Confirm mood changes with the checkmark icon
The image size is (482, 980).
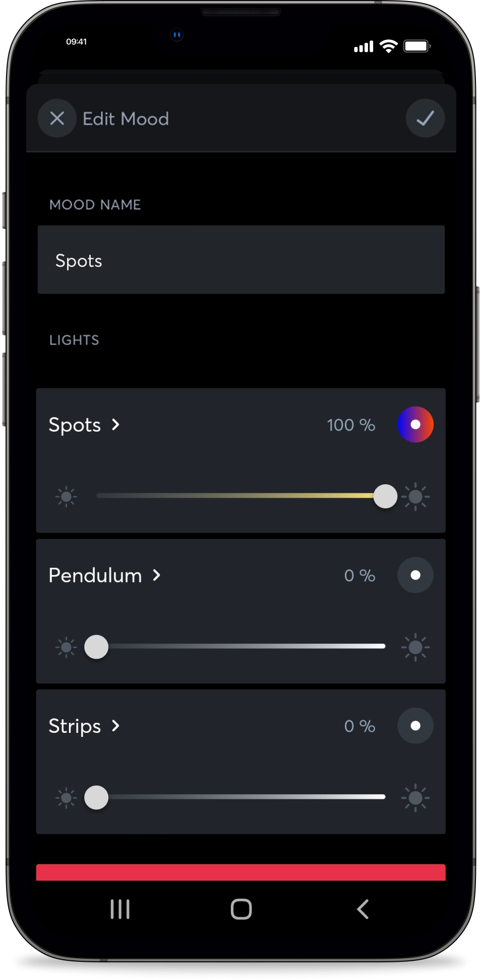coord(425,119)
